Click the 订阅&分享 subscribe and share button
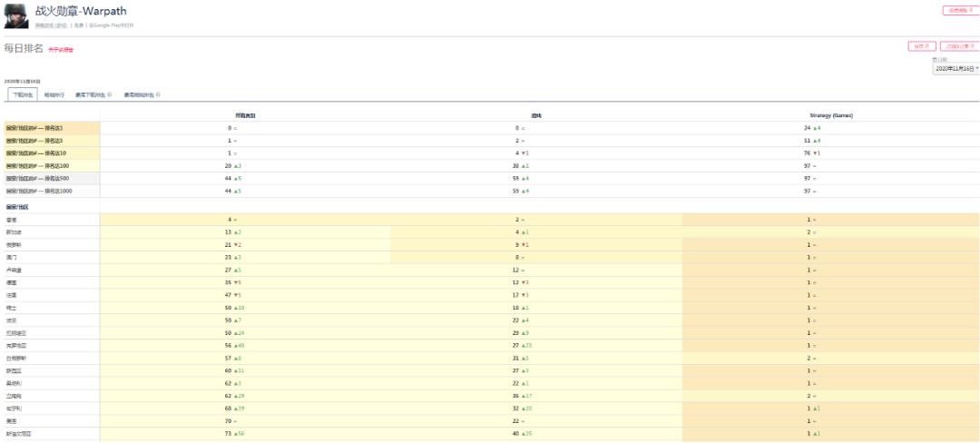 tap(958, 45)
